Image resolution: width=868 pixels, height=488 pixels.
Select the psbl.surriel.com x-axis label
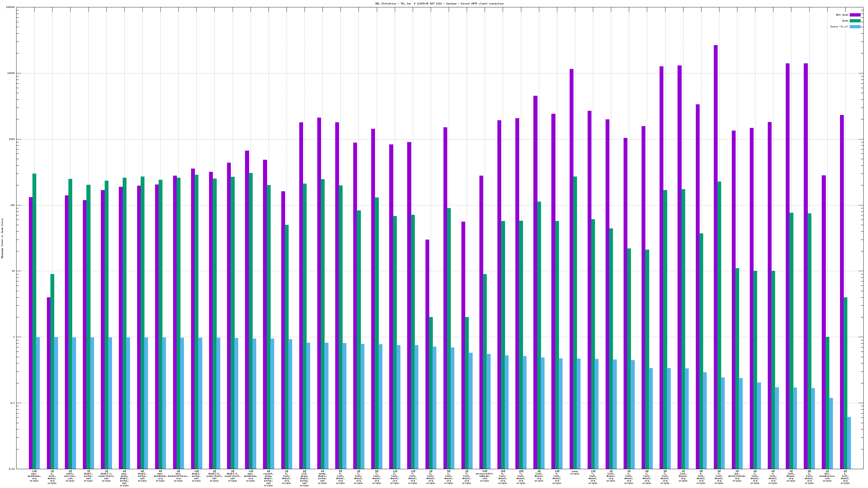tap(70, 477)
